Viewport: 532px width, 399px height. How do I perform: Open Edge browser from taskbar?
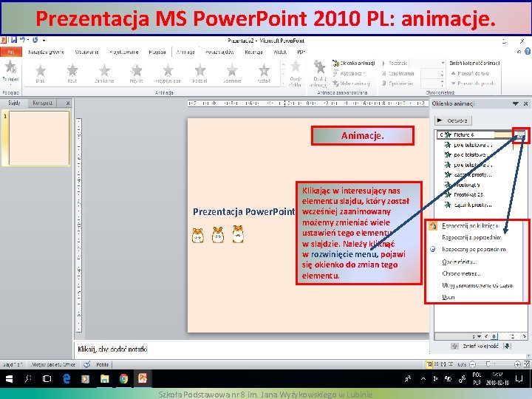[66, 378]
